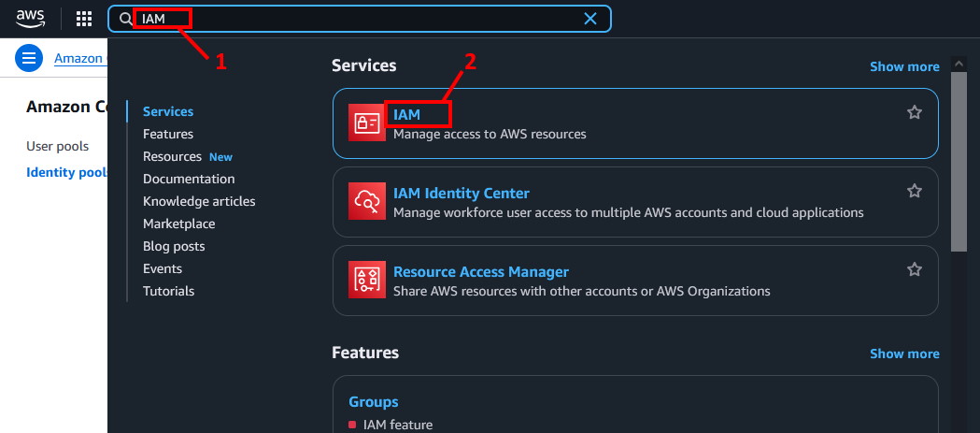Click the Resource Access Manager icon
Screen dimensions: 980x433
pyautogui.click(x=366, y=281)
